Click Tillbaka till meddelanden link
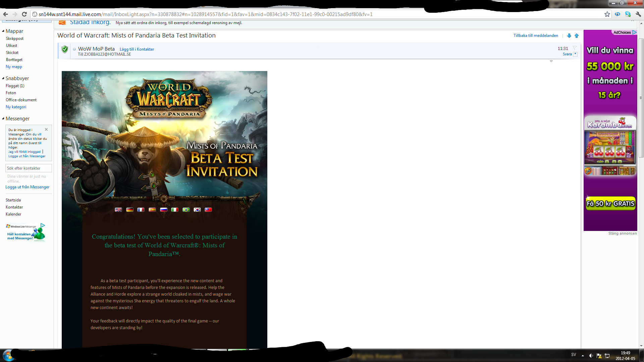 536,36
